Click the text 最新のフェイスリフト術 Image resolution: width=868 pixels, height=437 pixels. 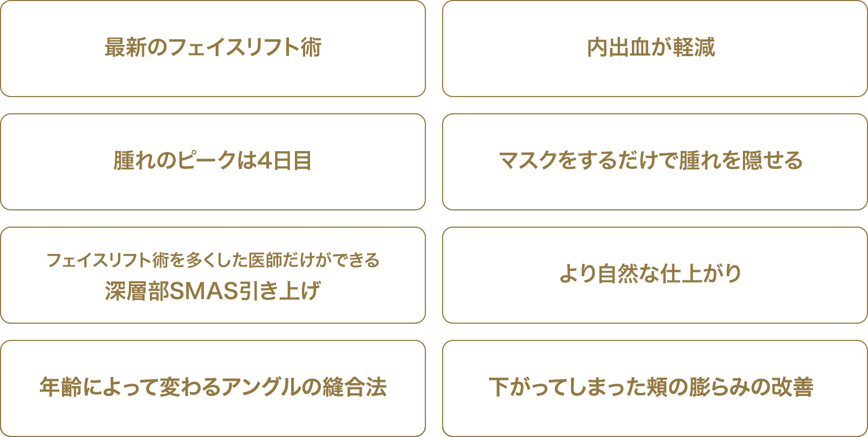[213, 47]
